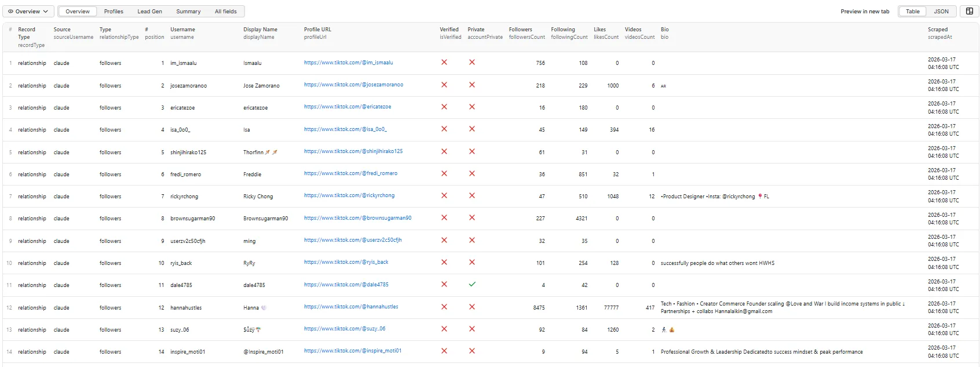The image size is (980, 367).
Task: Open the dale4785 profile link
Action: pyautogui.click(x=346, y=285)
